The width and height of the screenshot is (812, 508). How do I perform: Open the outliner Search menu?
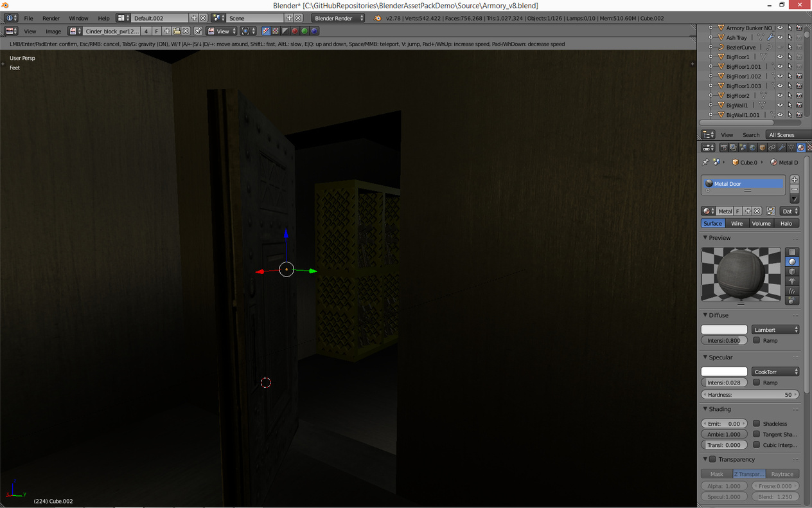click(751, 135)
